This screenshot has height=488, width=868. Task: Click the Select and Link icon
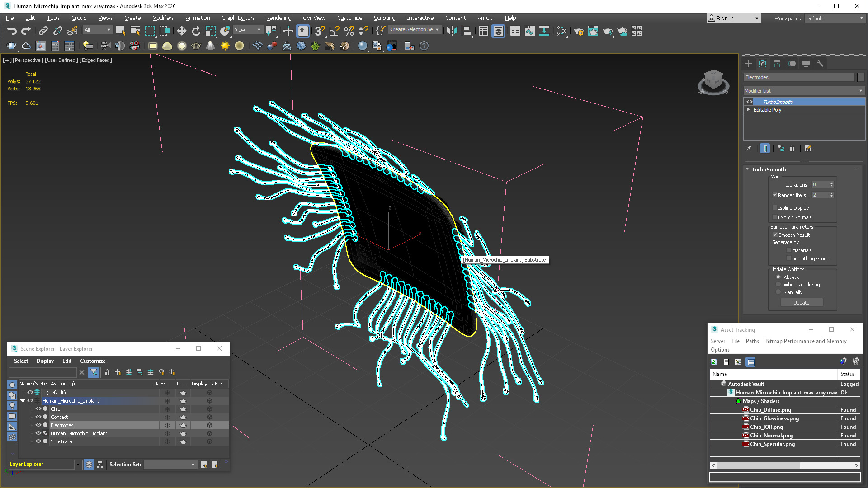click(x=43, y=31)
